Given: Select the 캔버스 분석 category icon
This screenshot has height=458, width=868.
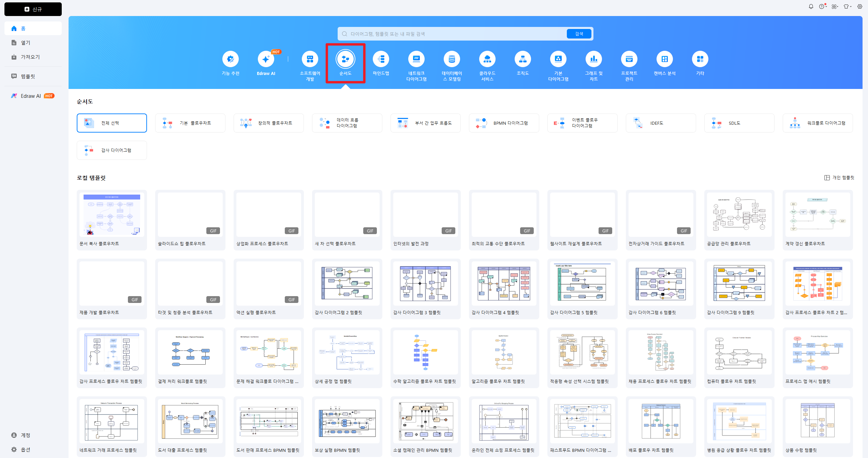Looking at the screenshot, I should pos(664,59).
